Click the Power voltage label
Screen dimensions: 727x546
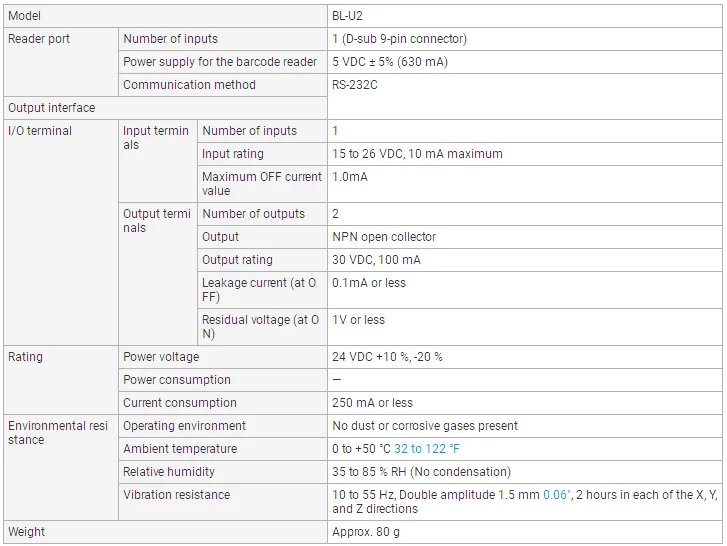[x=161, y=357]
